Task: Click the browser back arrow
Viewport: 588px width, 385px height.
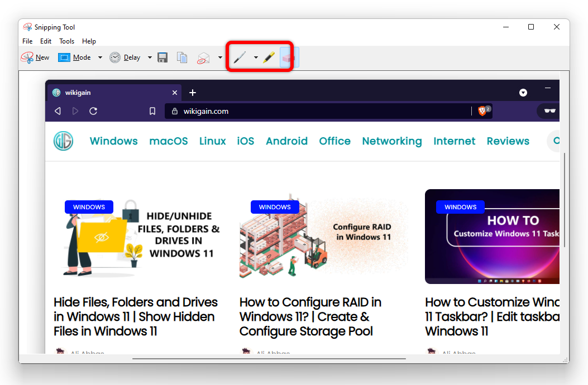Action: pos(58,111)
